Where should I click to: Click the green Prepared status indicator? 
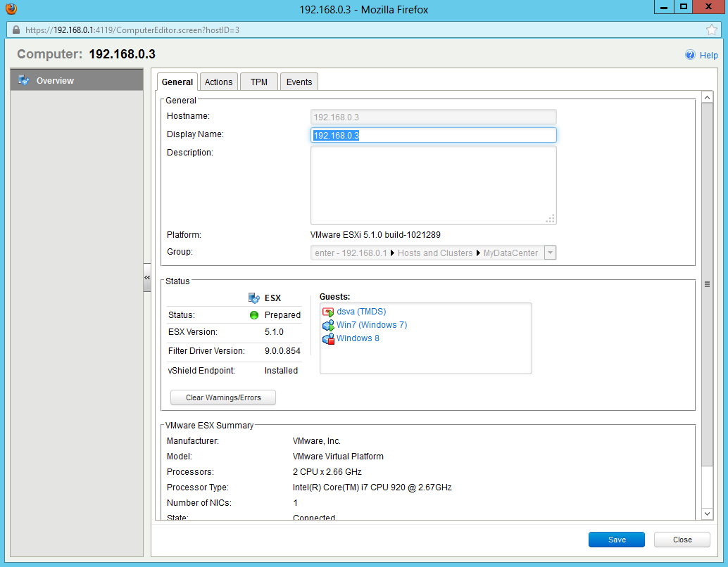pos(254,315)
